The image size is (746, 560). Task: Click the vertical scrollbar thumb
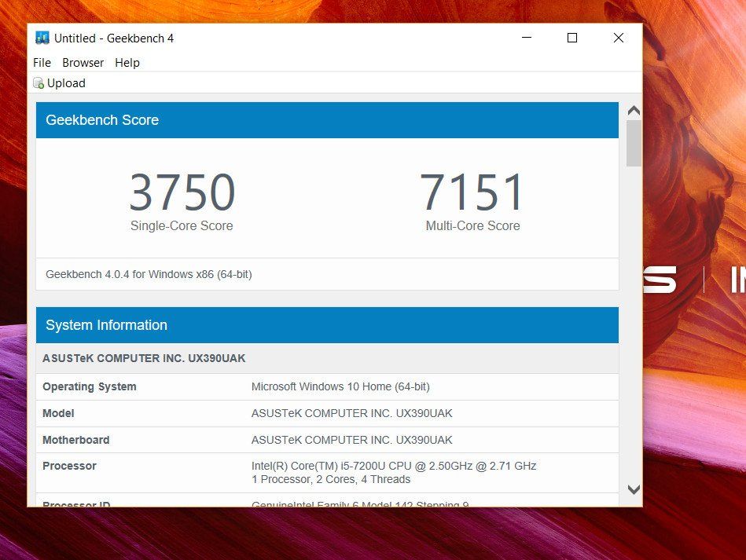click(634, 143)
